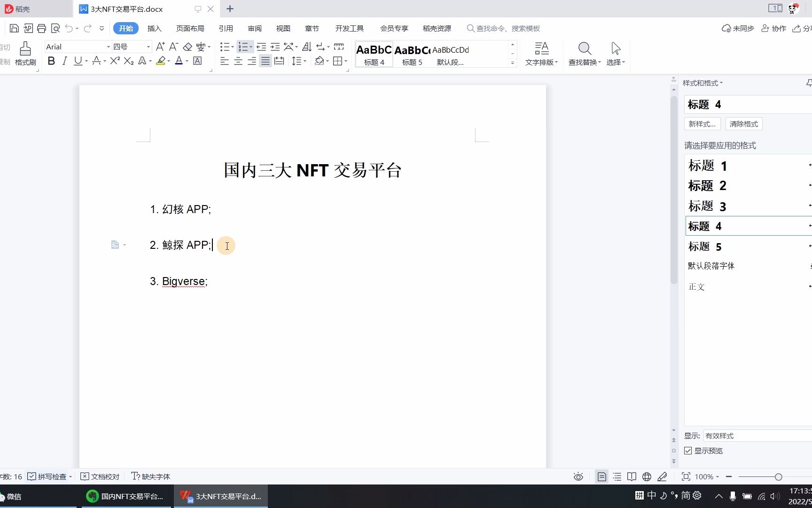The height and width of the screenshot is (508, 812).
Task: Open the 选择 selection tool menu
Action: [616, 54]
